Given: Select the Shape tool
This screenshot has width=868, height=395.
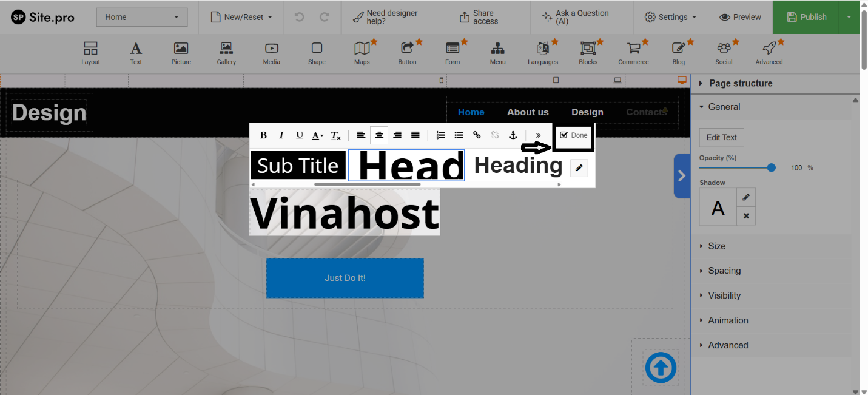Looking at the screenshot, I should pyautogui.click(x=317, y=49).
